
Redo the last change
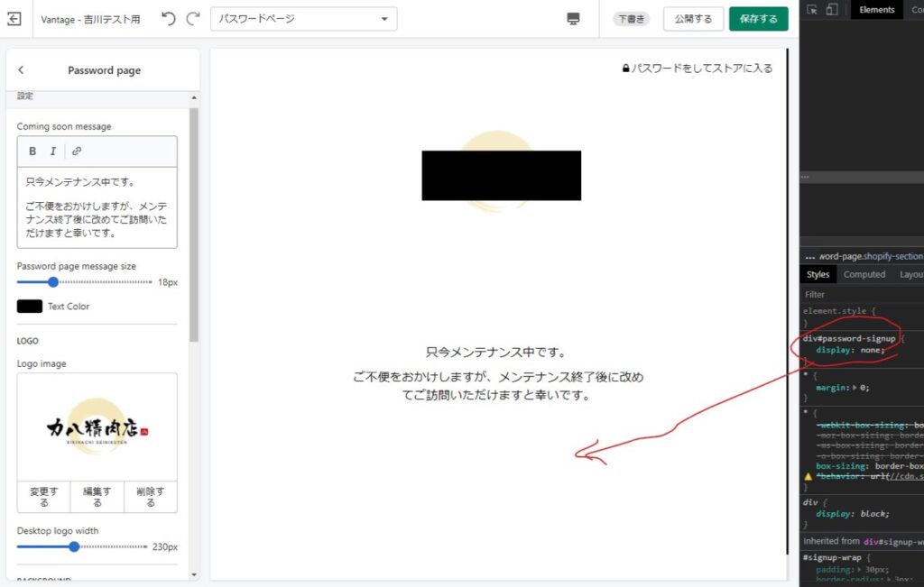(192, 19)
